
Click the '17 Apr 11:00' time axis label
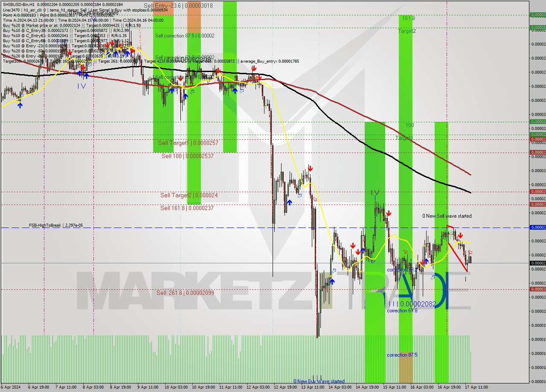tap(476, 387)
